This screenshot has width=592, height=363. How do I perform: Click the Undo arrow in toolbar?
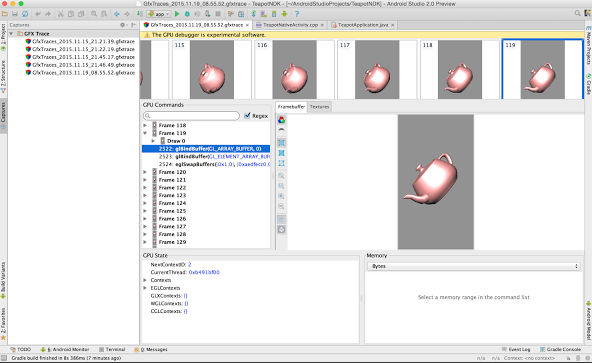click(x=38, y=14)
